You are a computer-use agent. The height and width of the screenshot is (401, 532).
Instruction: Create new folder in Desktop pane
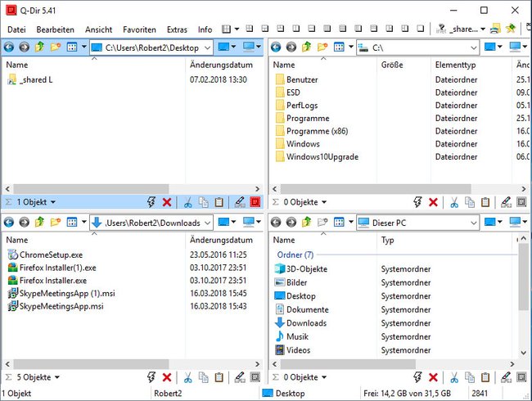pos(56,47)
